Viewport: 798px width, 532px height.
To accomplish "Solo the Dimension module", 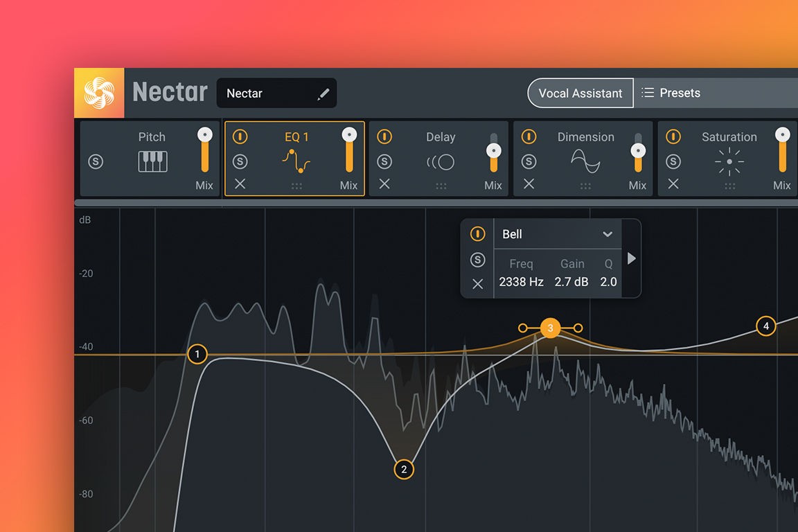I will (529, 161).
